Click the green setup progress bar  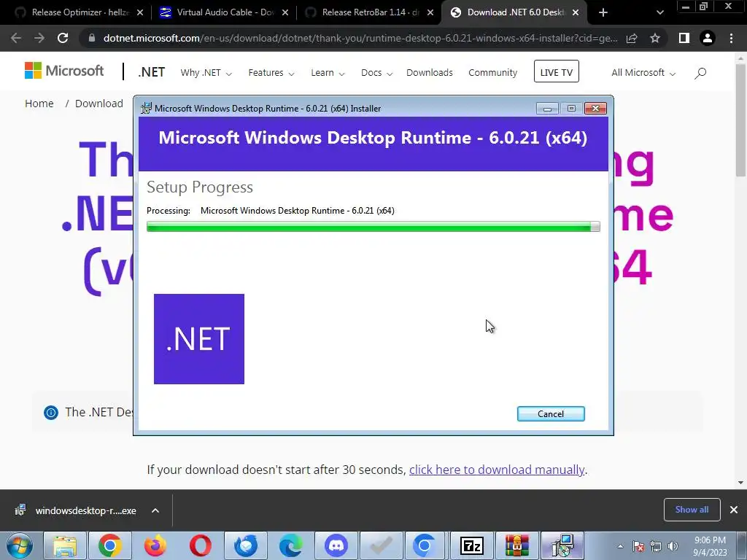pos(373,227)
